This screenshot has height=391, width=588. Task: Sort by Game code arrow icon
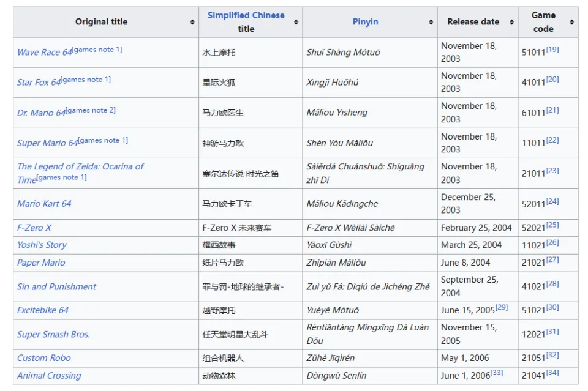(x=571, y=22)
